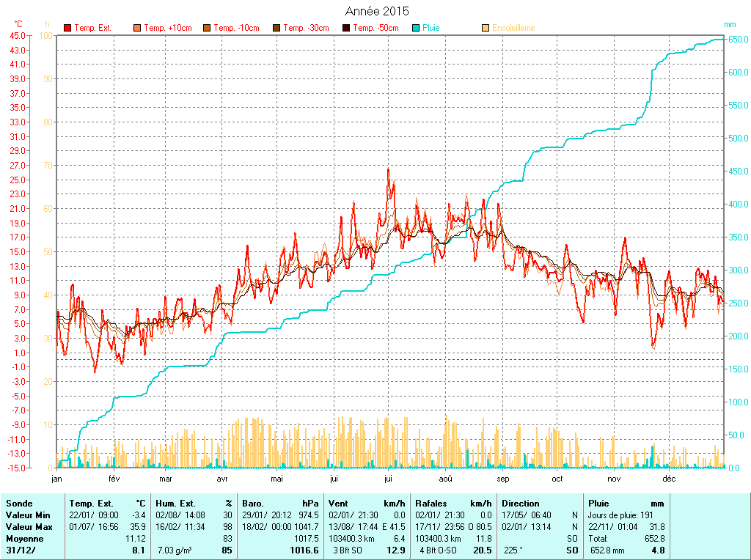Click the Temp. -10cm legend swatch
751x560 pixels.
pos(207,28)
